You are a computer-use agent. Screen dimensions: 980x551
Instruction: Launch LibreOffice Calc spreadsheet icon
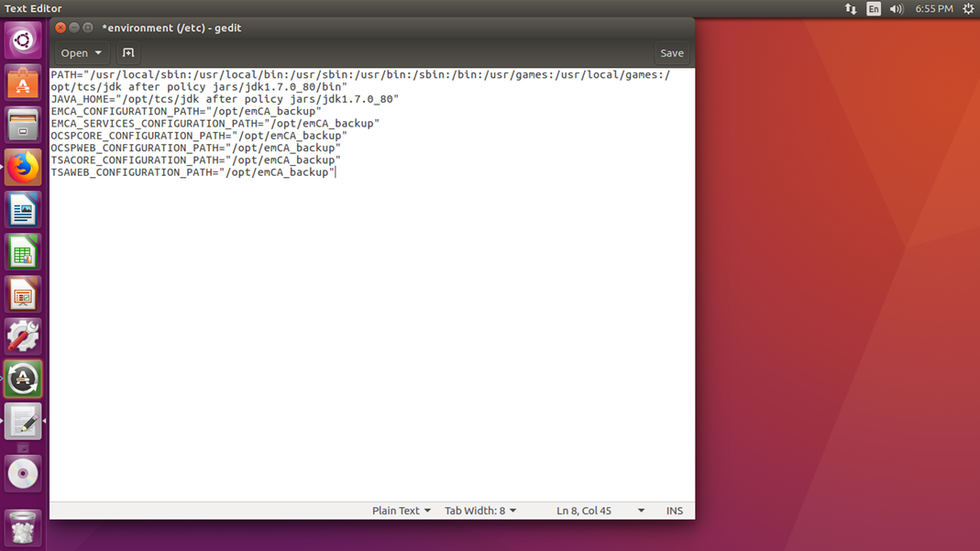(x=23, y=252)
